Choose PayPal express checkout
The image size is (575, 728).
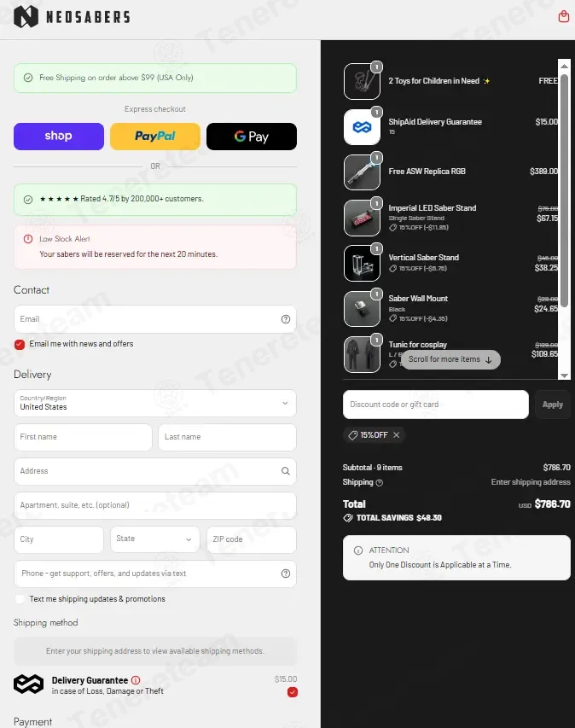point(155,137)
